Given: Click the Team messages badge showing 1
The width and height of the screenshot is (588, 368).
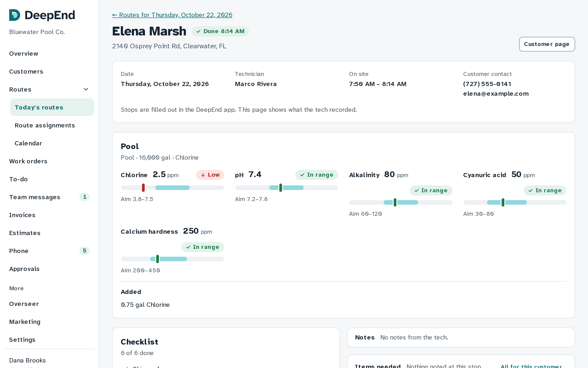Looking at the screenshot, I should [85, 197].
